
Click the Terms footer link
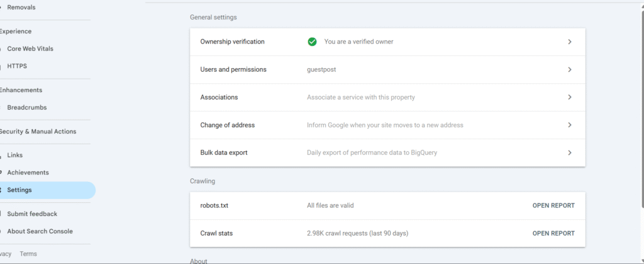[28, 254]
